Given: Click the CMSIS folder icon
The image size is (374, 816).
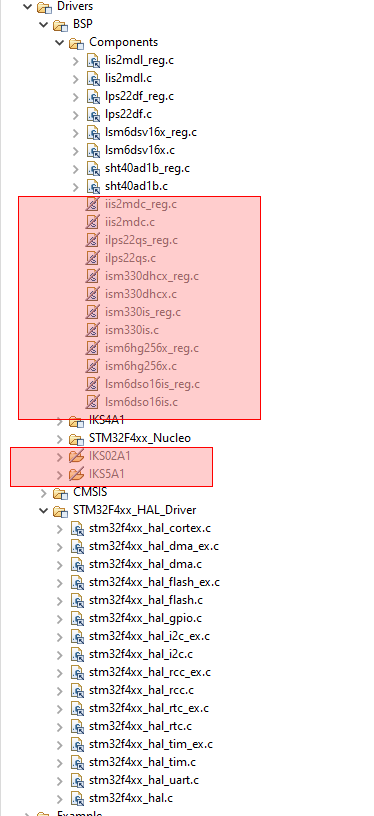Looking at the screenshot, I should pyautogui.click(x=61, y=492).
